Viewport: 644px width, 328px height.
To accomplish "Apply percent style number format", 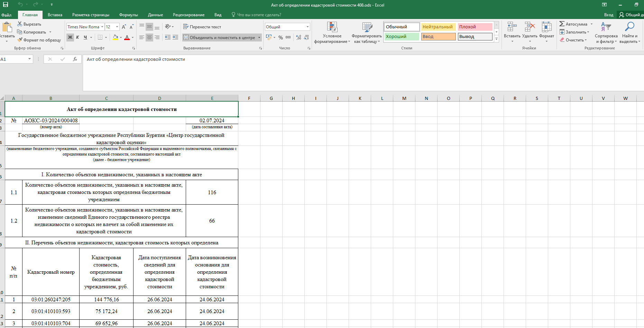I will point(280,37).
